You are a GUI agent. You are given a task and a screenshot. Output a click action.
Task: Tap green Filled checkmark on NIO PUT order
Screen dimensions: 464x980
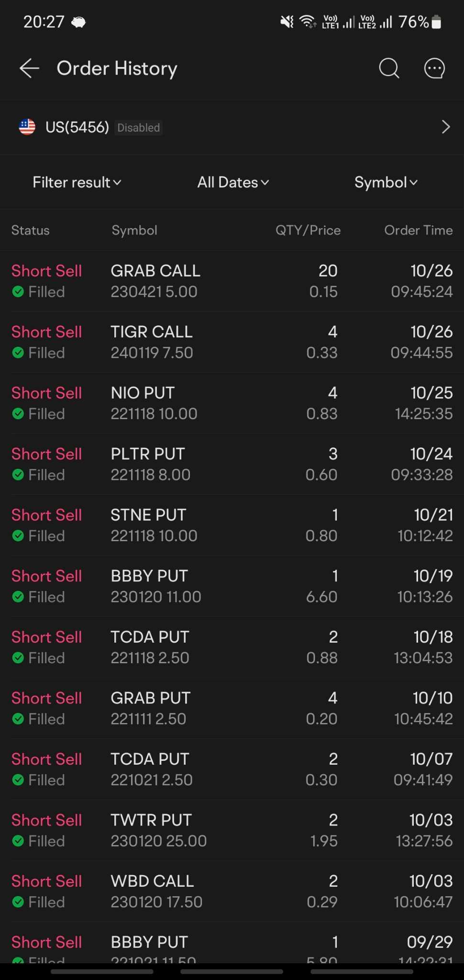[x=18, y=414]
